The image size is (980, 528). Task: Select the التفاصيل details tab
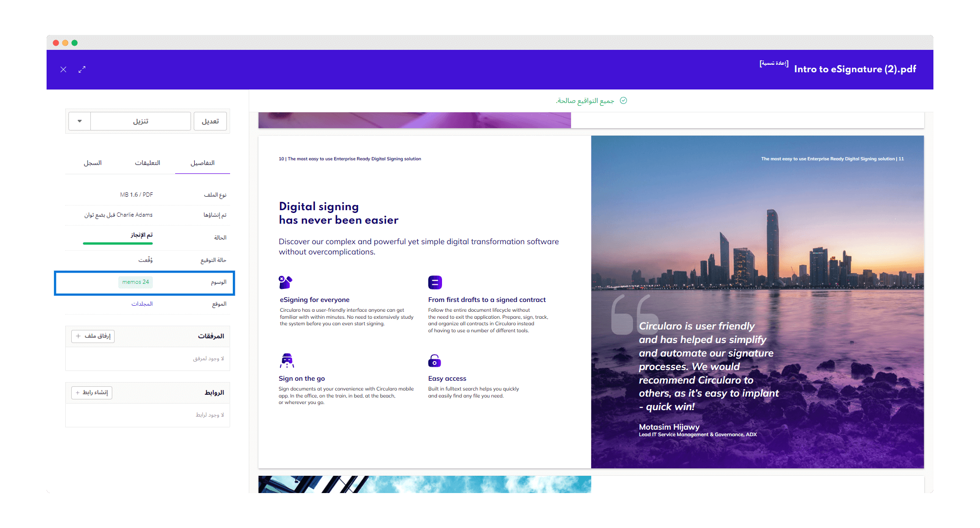point(202,163)
